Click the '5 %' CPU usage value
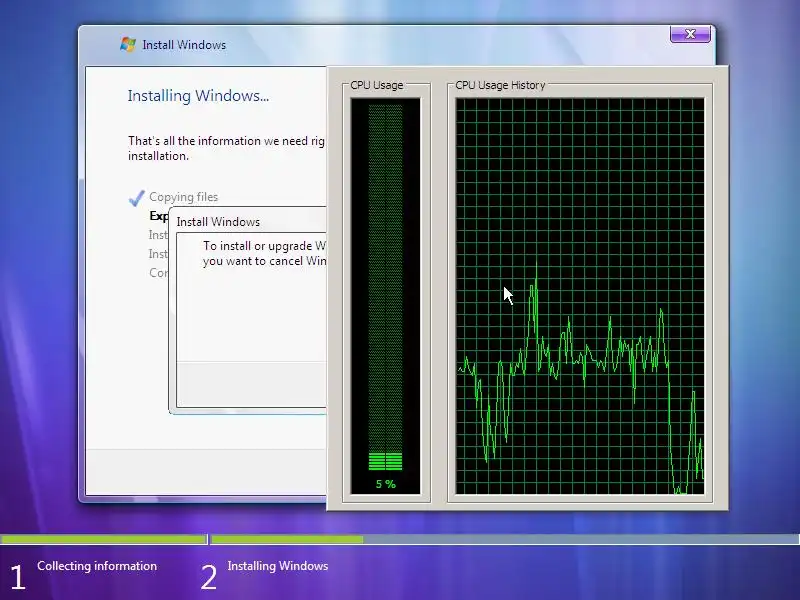The image size is (800, 600). 386,484
